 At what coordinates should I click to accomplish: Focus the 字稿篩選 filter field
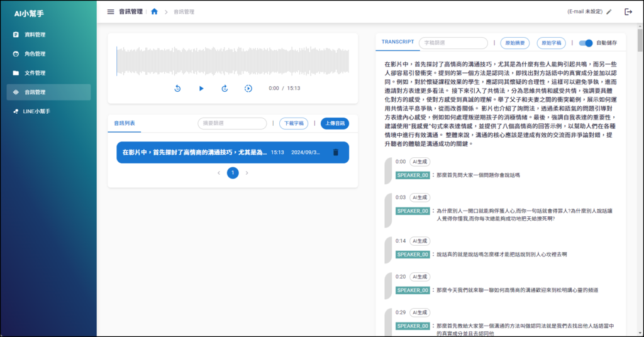pyautogui.click(x=453, y=43)
